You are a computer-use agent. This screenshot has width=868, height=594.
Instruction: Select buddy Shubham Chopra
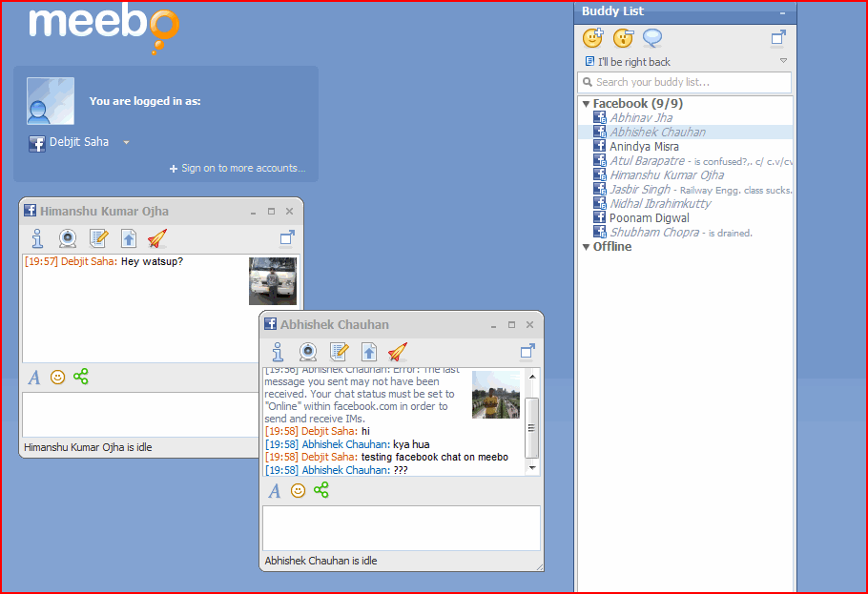pyautogui.click(x=654, y=233)
